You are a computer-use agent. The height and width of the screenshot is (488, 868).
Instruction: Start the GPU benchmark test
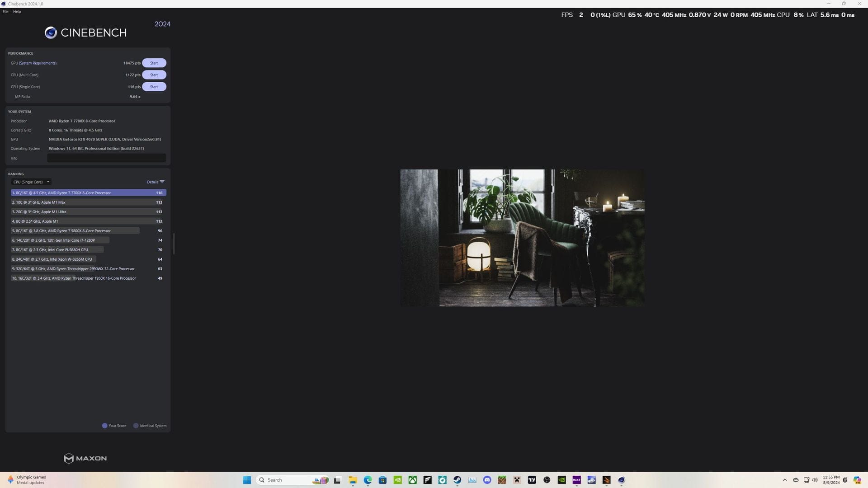click(154, 63)
